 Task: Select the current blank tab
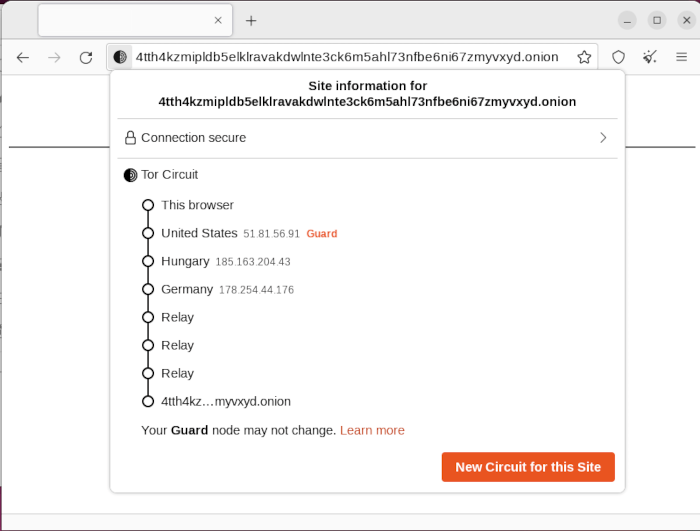125,20
